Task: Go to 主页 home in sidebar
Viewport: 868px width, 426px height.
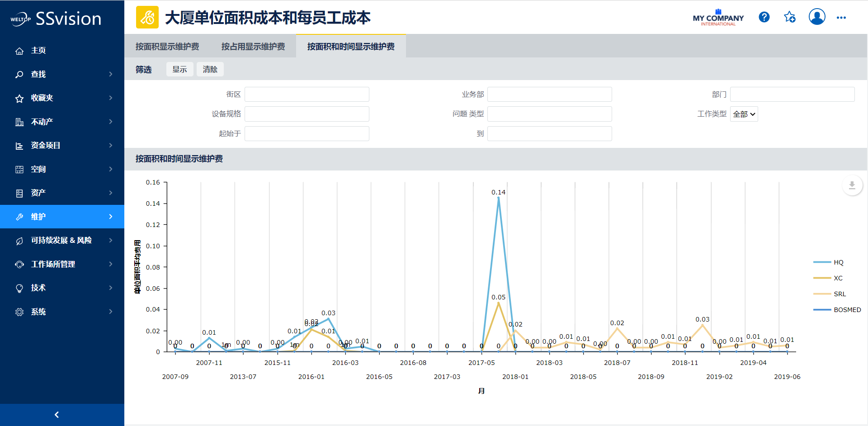Action: tap(38, 51)
